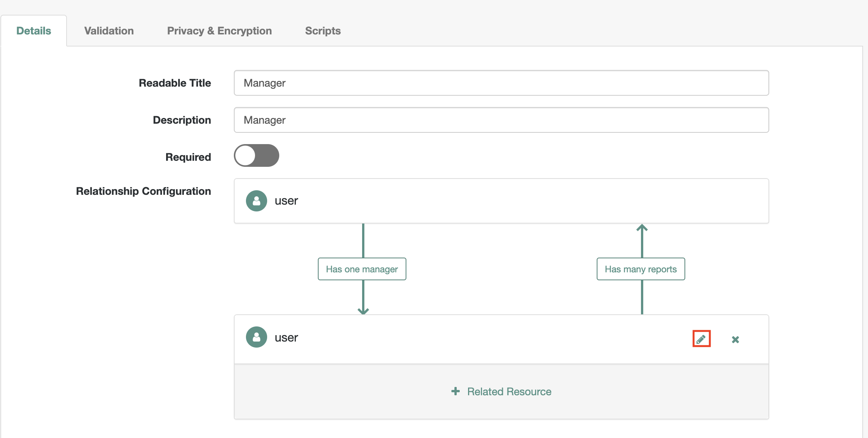Image resolution: width=868 pixels, height=438 pixels.
Task: Focus the Readable Title input field
Action: click(501, 83)
